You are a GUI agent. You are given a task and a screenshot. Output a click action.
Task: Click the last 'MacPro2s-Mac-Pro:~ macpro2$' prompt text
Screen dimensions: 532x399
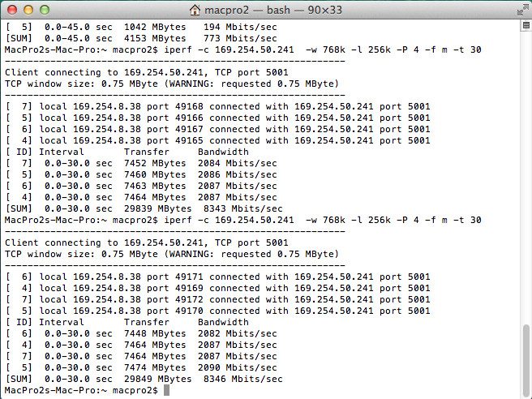(x=81, y=390)
